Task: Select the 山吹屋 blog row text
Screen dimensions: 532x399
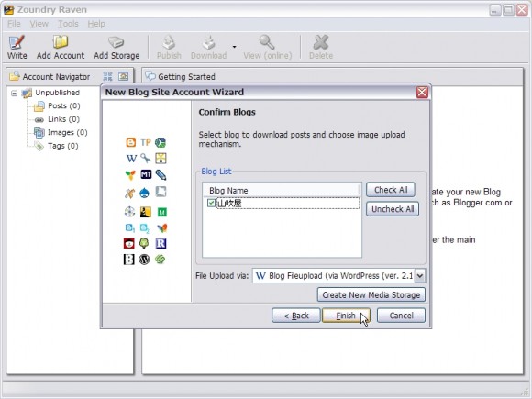Action: [x=229, y=204]
